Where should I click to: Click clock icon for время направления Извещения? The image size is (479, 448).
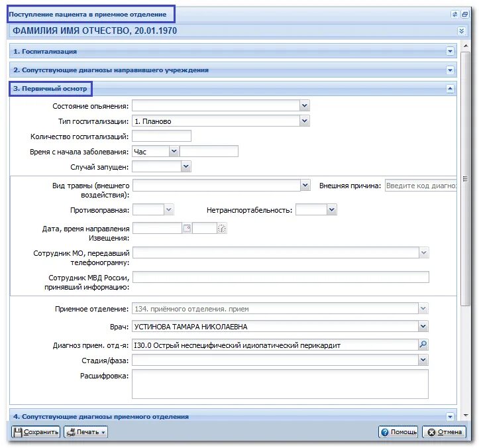(x=222, y=228)
